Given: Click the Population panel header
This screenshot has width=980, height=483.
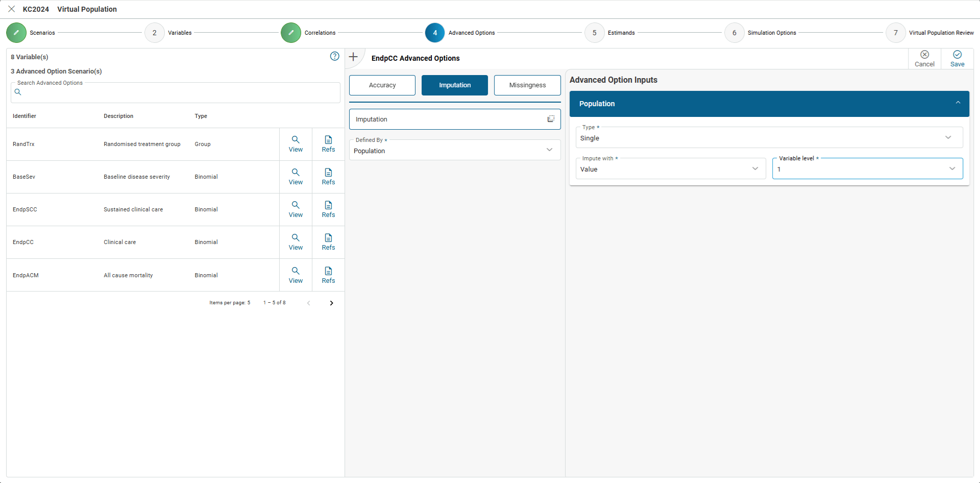Looking at the screenshot, I should coord(769,104).
